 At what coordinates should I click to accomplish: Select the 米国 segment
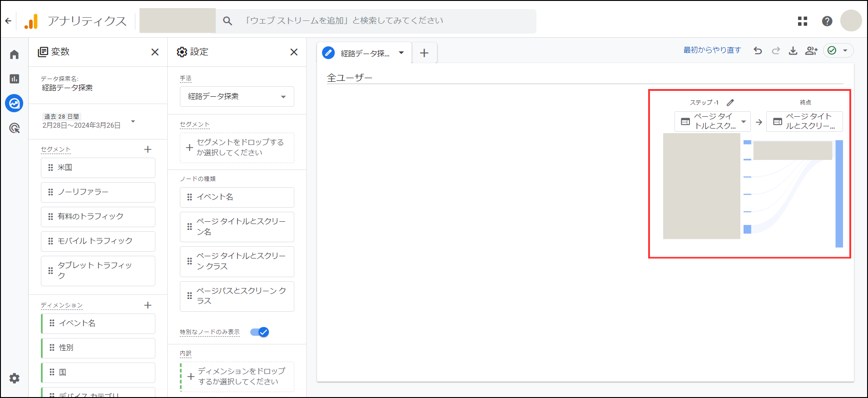point(98,168)
